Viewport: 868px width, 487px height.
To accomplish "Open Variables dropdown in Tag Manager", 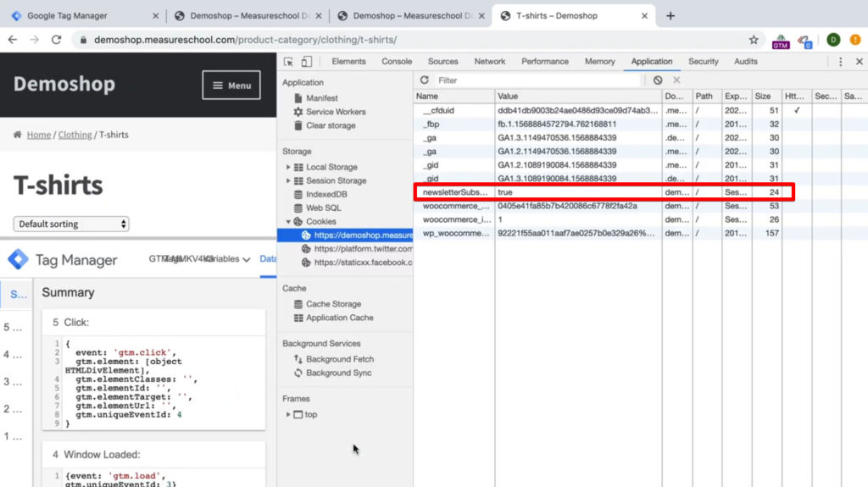I will coord(227,259).
